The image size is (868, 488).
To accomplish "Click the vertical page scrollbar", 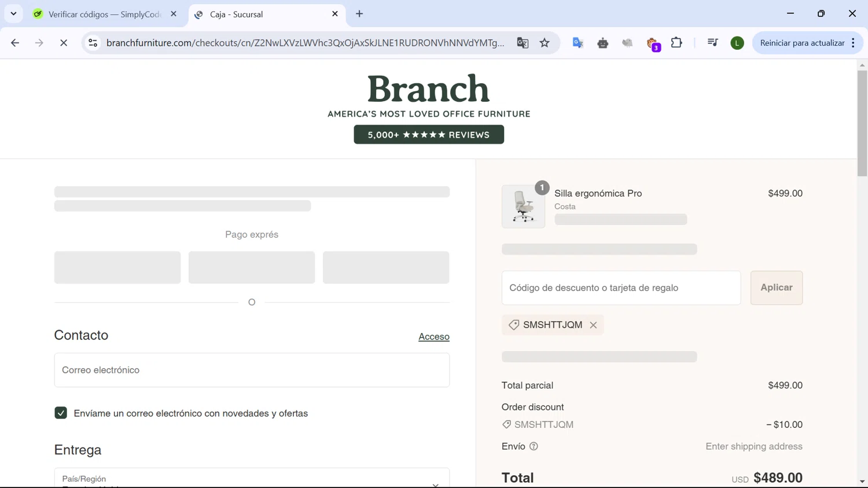I will point(862,123).
